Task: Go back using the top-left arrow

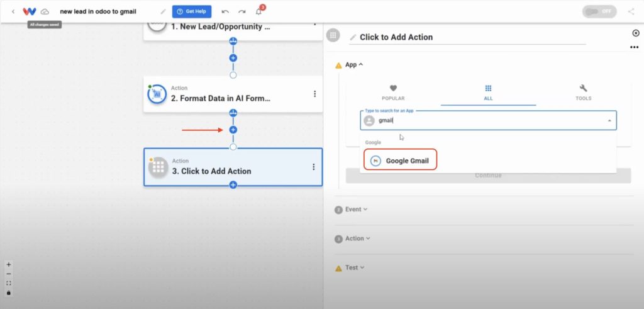Action: (13, 11)
